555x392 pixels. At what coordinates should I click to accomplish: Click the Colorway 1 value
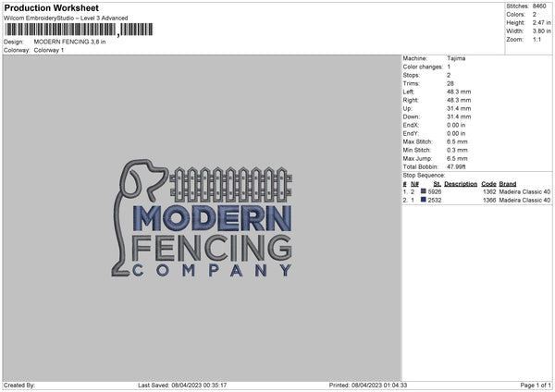click(49, 50)
